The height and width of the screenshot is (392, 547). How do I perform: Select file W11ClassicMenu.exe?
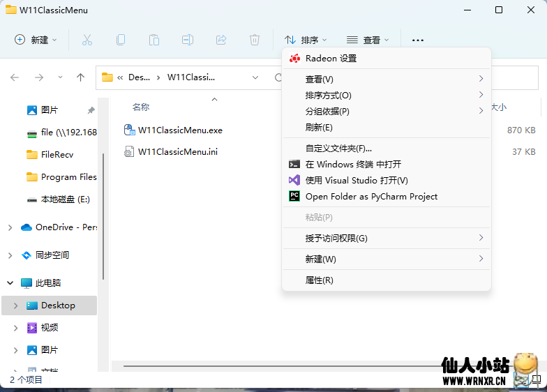(180, 130)
